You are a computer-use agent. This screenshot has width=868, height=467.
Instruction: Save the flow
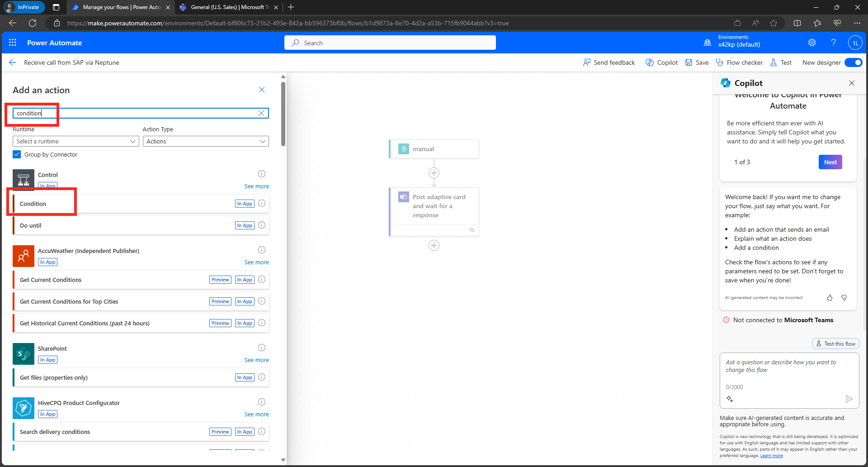pyautogui.click(x=697, y=62)
